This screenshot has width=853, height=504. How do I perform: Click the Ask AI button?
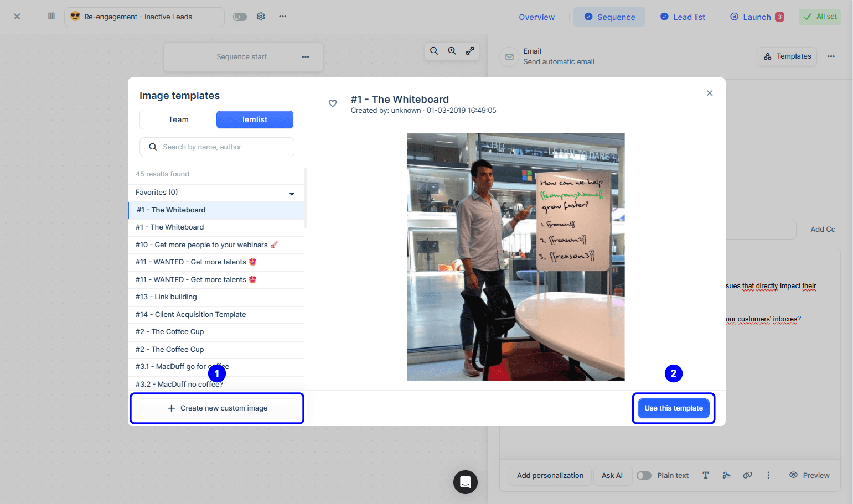(612, 476)
